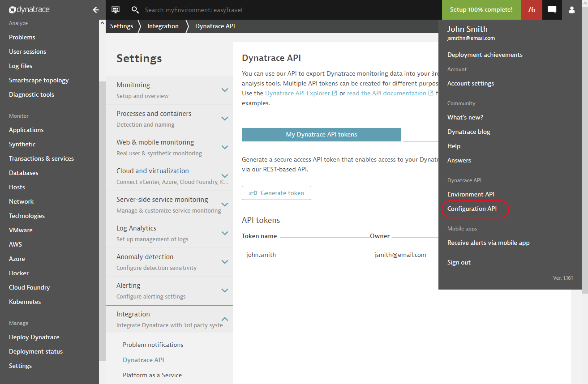Open Settings in left navigation
The width and height of the screenshot is (588, 384).
(21, 366)
